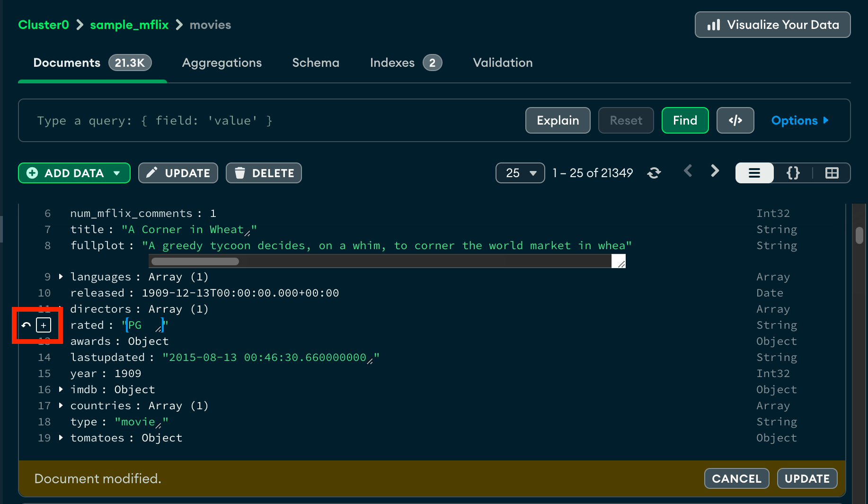Select the list view mode icon
The width and height of the screenshot is (868, 504).
coord(754,173)
